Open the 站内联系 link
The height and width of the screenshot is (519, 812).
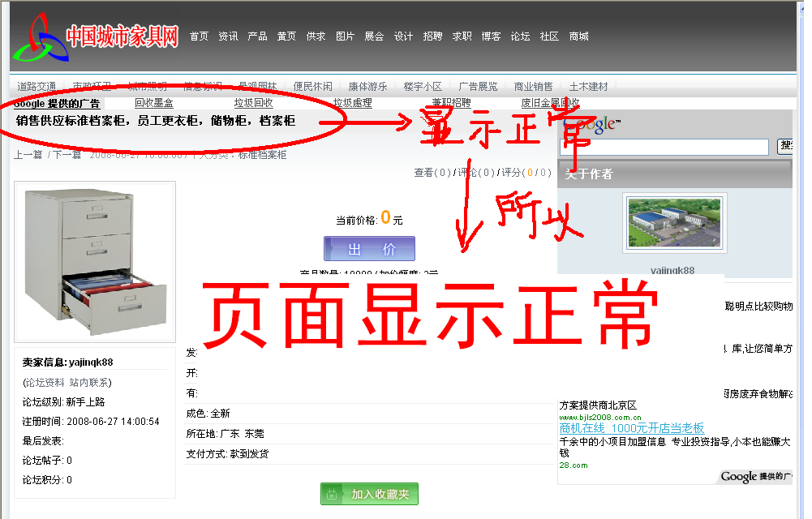[89, 383]
